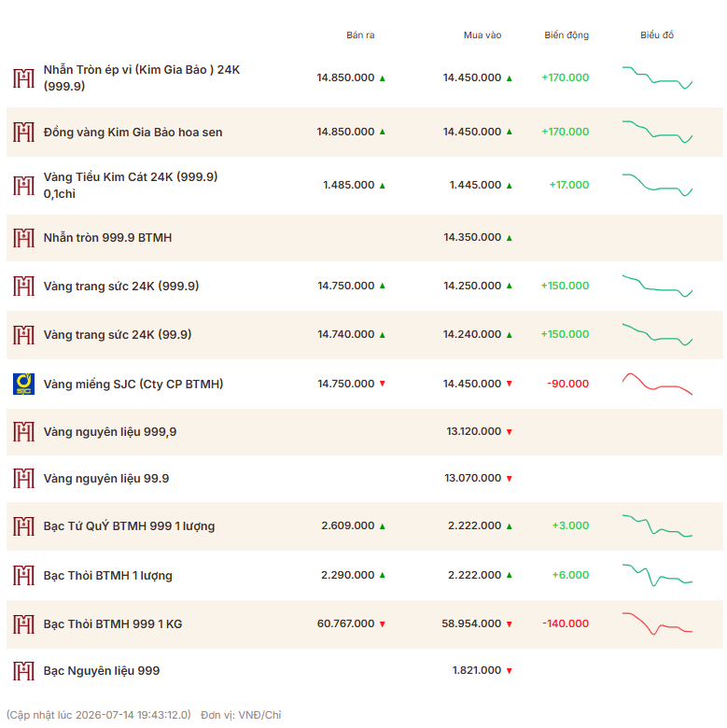The height and width of the screenshot is (728, 727).
Task: Click the Biến động column header
Action: (x=566, y=35)
